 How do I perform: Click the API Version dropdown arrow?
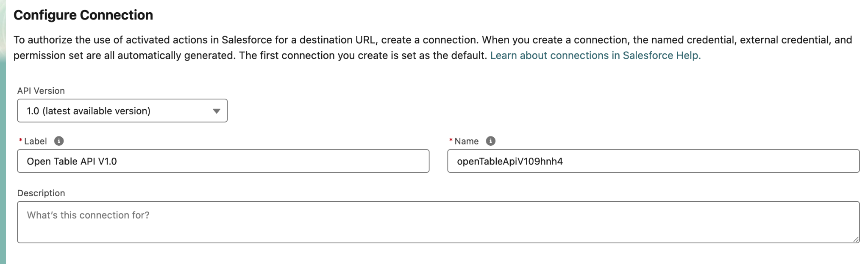(x=217, y=111)
